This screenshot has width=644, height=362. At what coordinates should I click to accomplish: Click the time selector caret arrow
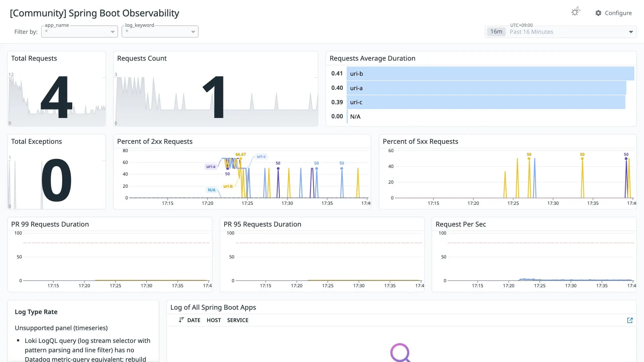[x=631, y=32]
